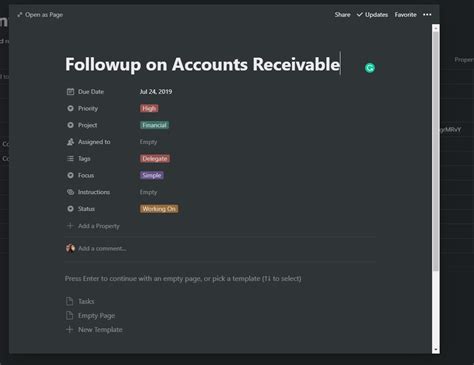The width and height of the screenshot is (474, 365).
Task: Click the Assigned to person icon
Action: [70, 142]
